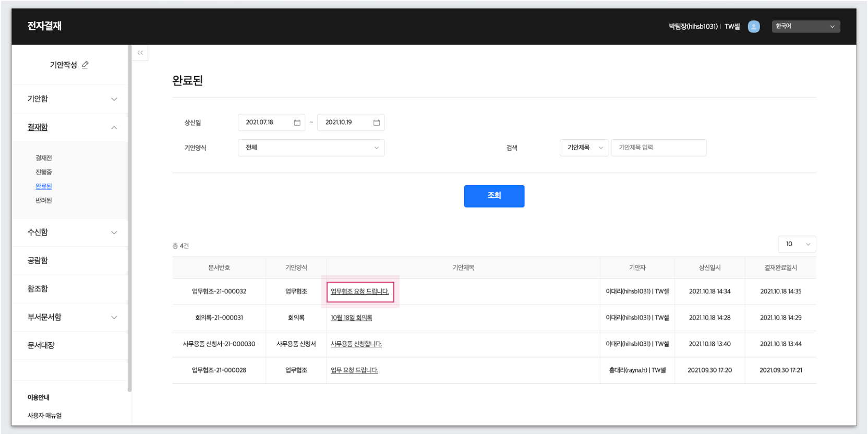The image size is (868, 435).
Task: Open the 기안양식 전체 dropdown
Action: pos(311,148)
